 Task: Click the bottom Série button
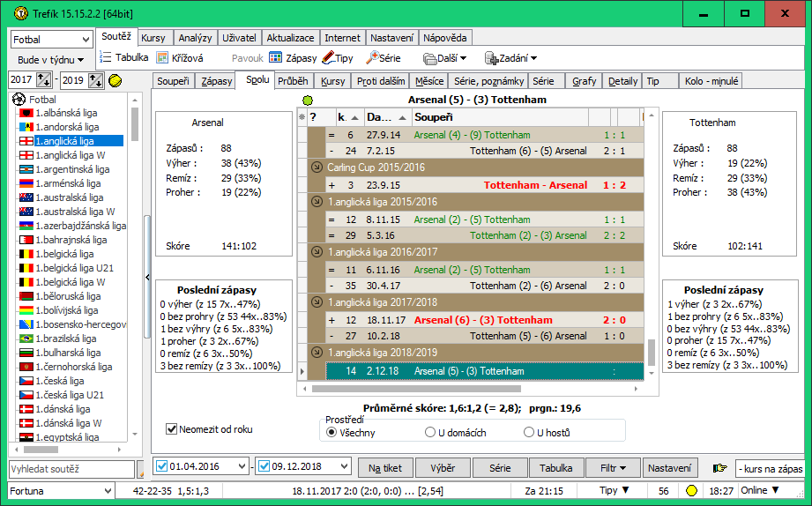tap(500, 468)
